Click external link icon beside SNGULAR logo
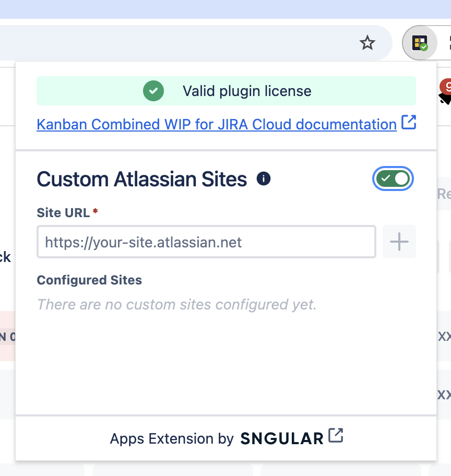Viewport: 451px width, 476px height. [336, 436]
